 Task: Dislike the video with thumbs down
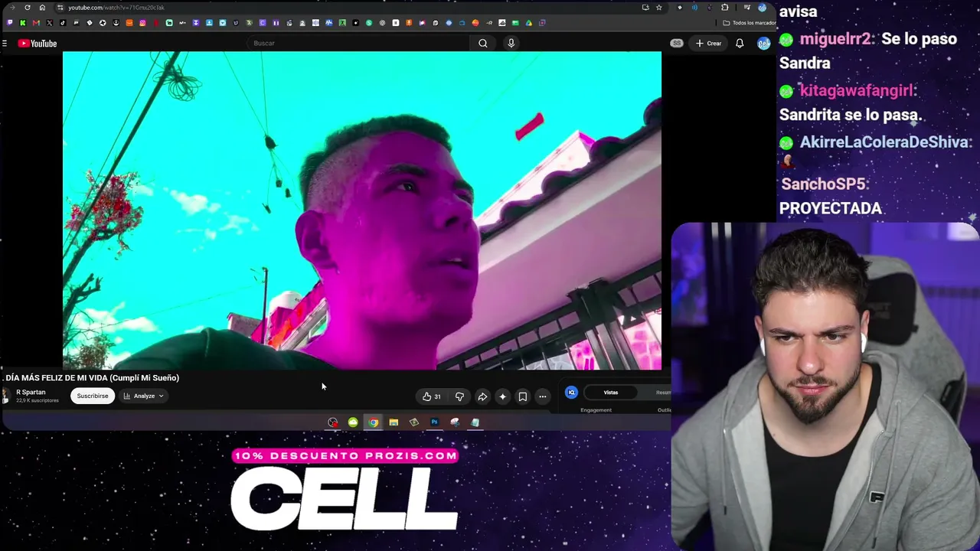[x=459, y=396]
